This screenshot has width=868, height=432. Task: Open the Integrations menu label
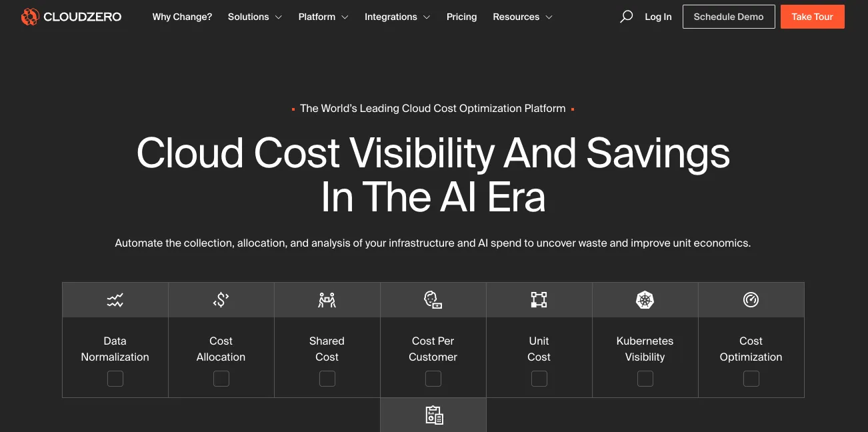(391, 17)
